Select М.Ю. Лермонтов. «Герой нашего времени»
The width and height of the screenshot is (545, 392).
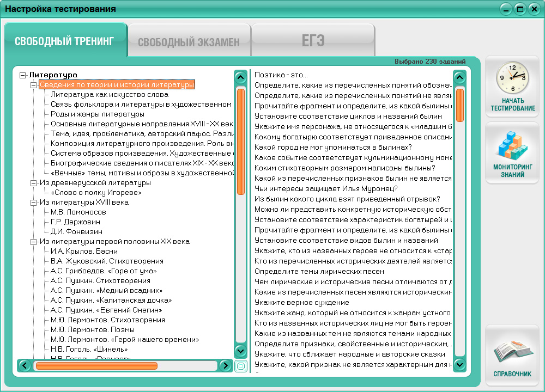click(x=125, y=339)
